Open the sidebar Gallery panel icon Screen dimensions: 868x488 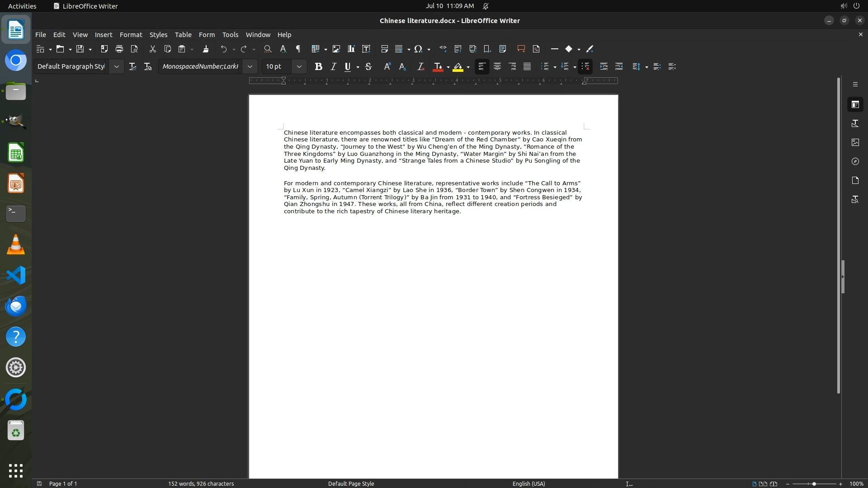(855, 142)
